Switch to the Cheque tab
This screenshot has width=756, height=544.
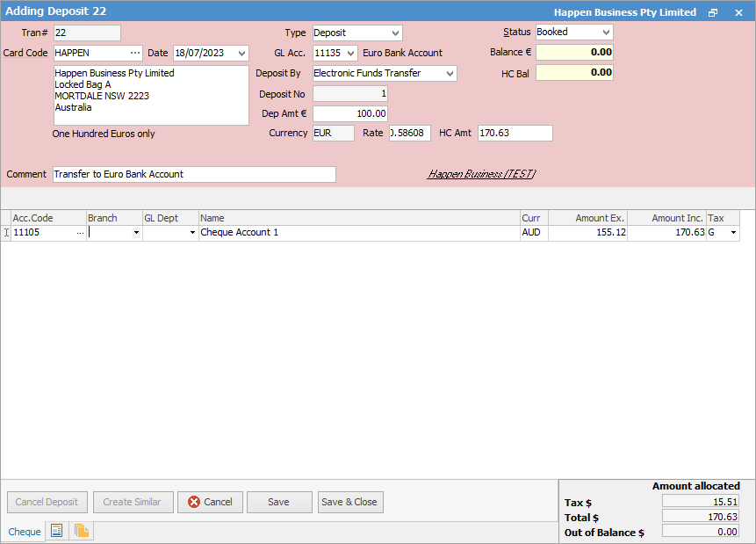25,532
